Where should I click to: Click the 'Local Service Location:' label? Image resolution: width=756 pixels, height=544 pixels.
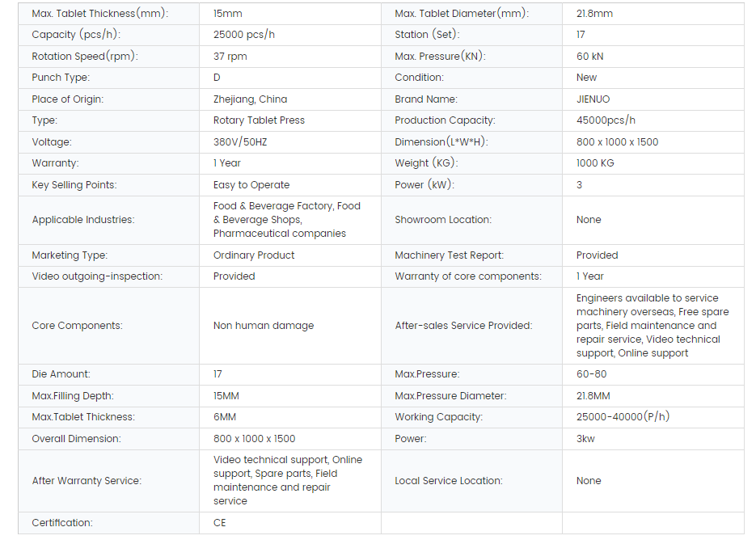pyautogui.click(x=448, y=481)
